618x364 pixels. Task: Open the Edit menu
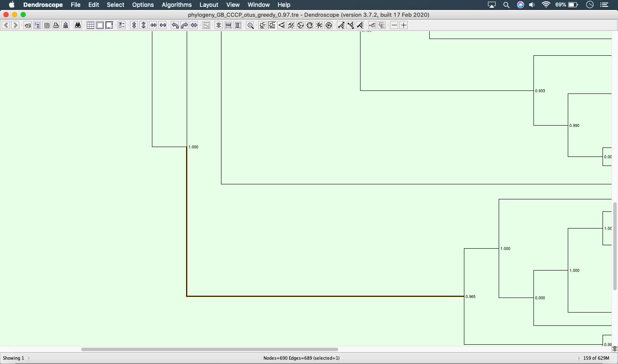94,5
